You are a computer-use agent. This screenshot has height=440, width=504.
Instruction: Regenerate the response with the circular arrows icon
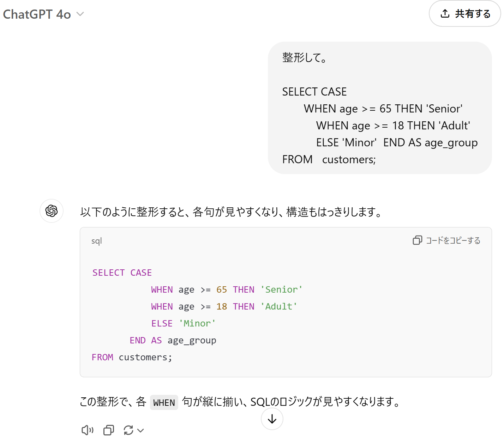pos(128,430)
